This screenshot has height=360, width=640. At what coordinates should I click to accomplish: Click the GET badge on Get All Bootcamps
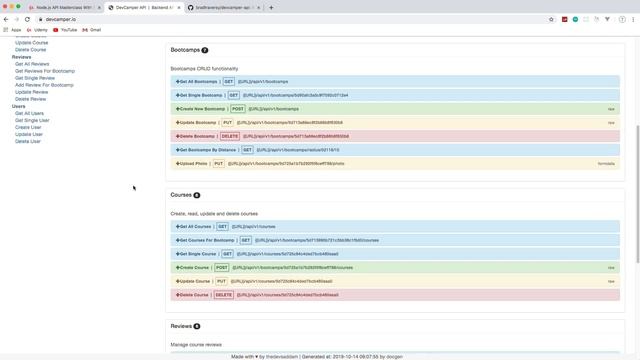click(x=229, y=82)
